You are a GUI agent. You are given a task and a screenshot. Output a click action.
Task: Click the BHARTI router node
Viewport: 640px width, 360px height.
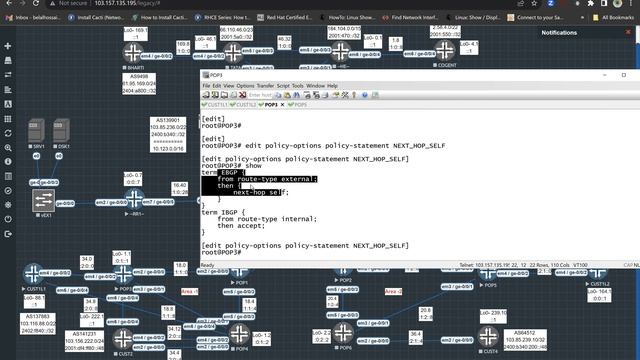pyautogui.click(x=133, y=53)
